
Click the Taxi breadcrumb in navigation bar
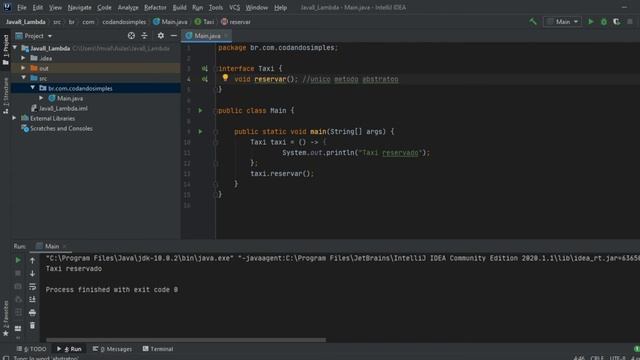pos(204,22)
